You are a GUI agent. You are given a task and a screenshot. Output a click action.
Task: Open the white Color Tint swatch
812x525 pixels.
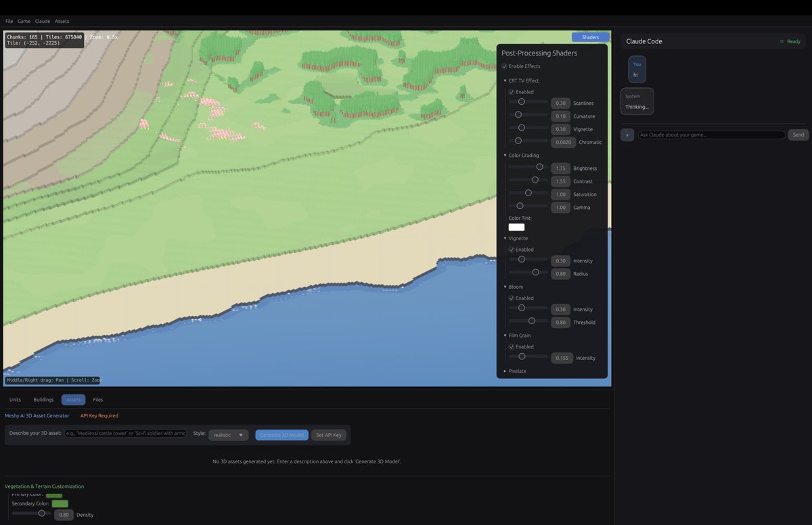(x=516, y=227)
